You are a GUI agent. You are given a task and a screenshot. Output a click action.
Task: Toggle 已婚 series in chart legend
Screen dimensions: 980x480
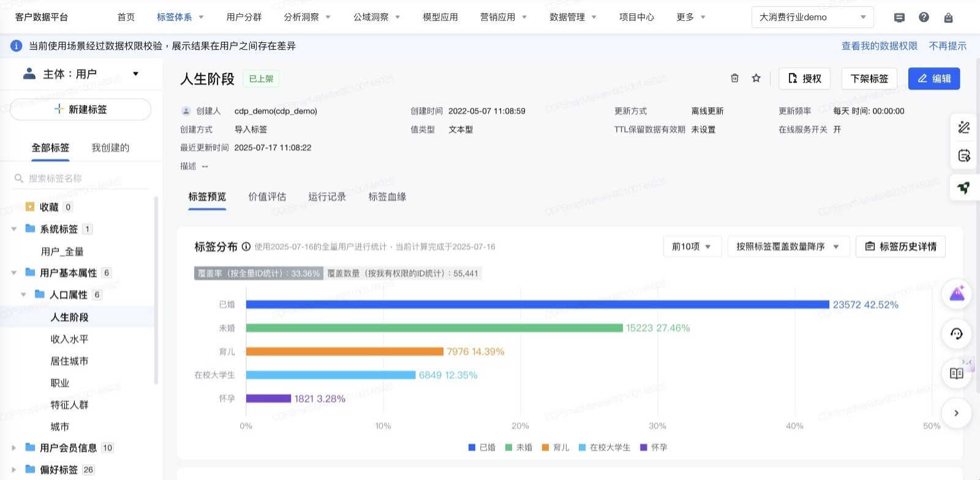click(x=482, y=448)
